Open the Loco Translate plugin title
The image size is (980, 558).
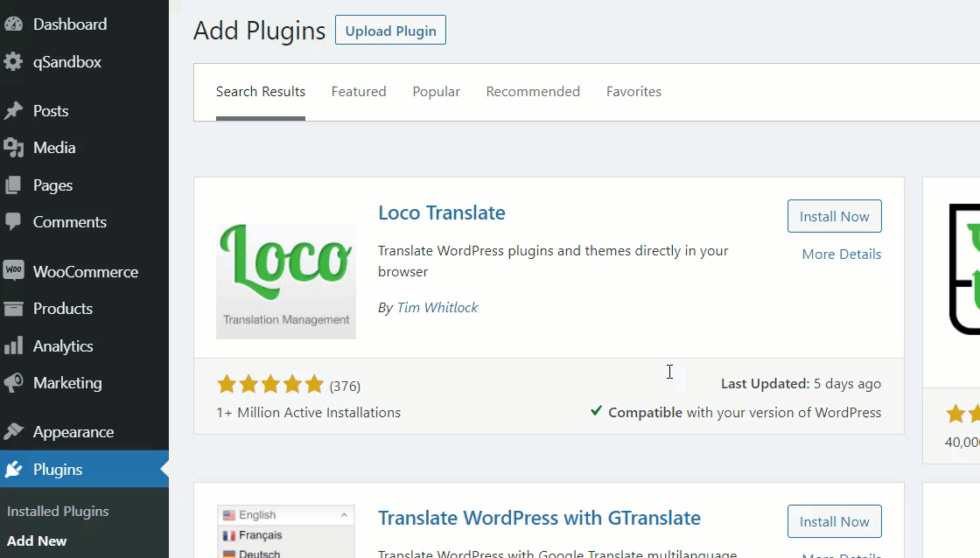(x=441, y=213)
